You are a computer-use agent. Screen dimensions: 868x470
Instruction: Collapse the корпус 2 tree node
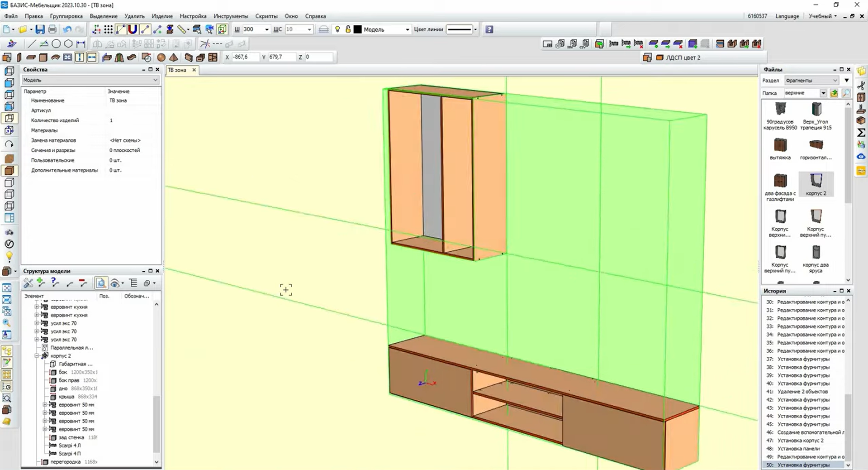(x=37, y=356)
